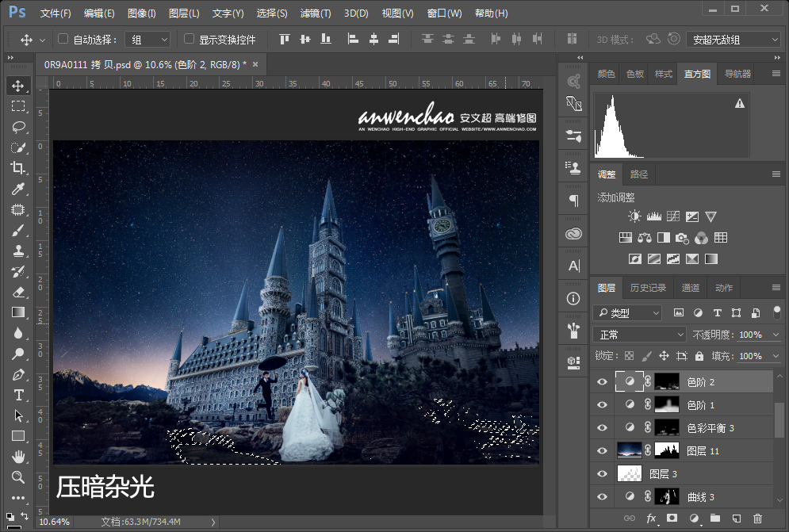789x532 pixels.
Task: Select the Rectangle shape tool
Action: (18, 436)
